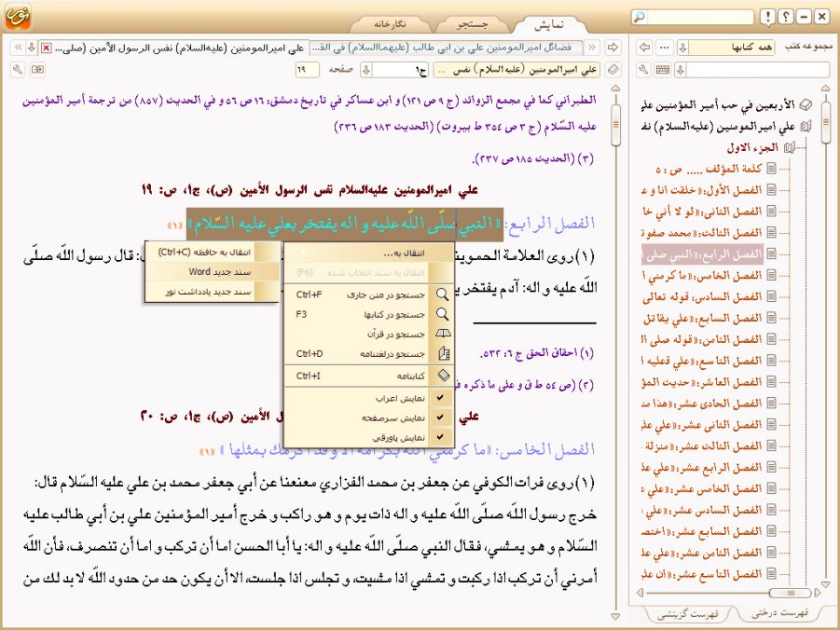The image size is (840, 630).
Task: Switch to the فهرست درختی bottom tab
Action: click(780, 613)
